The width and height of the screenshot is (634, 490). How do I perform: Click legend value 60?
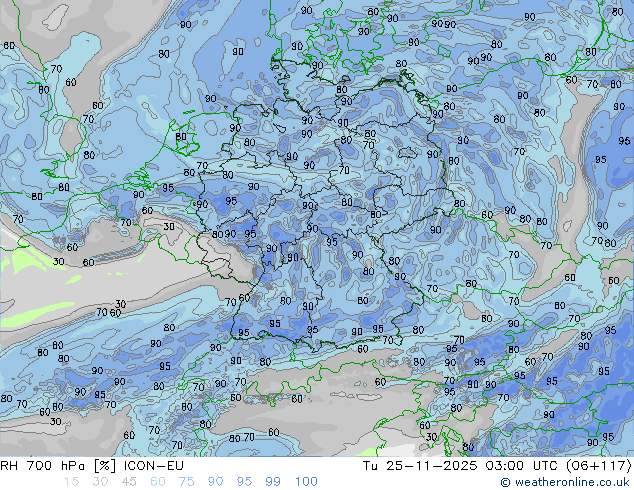158,482
